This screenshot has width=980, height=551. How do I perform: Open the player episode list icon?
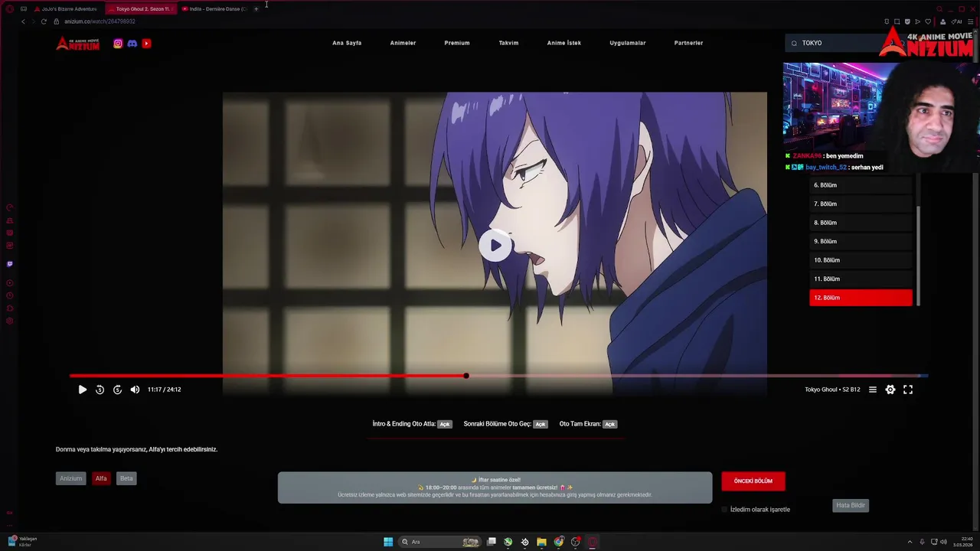pos(872,390)
